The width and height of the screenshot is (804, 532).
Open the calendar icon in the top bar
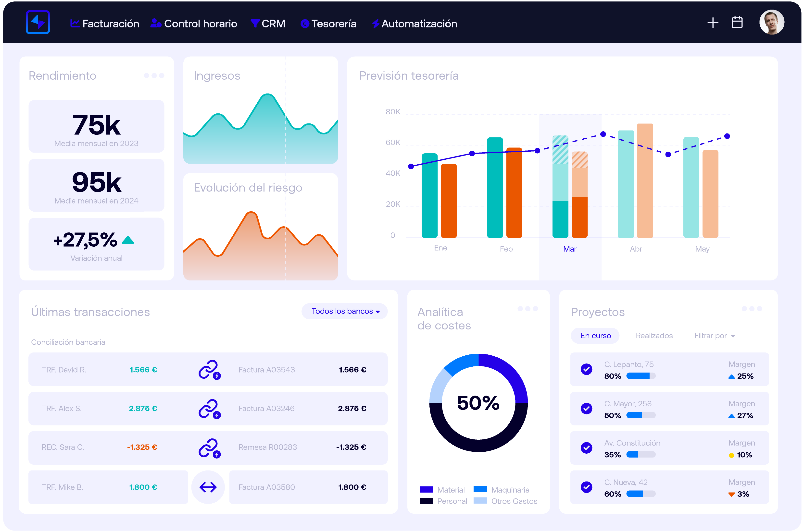pos(737,22)
